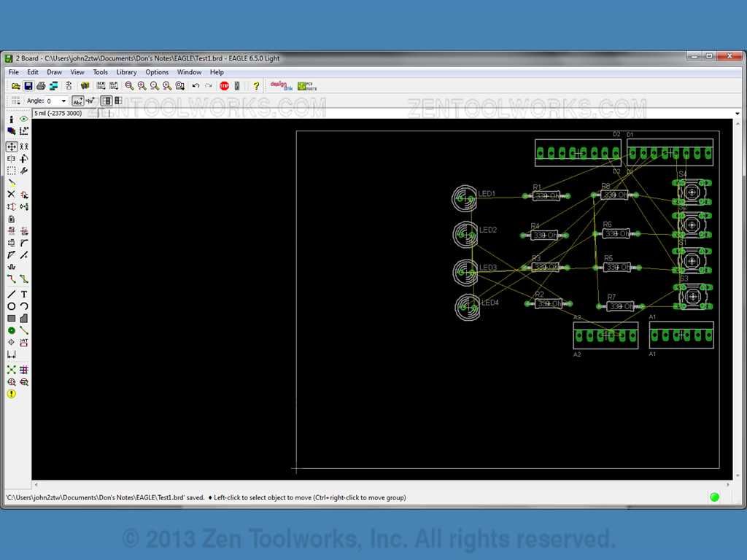Viewport: 747px width, 560px height.
Task: Select the Text tool
Action: pyautogui.click(x=24, y=295)
